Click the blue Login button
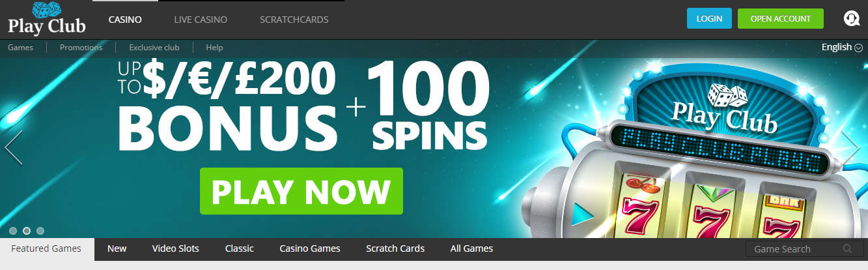 tap(709, 18)
